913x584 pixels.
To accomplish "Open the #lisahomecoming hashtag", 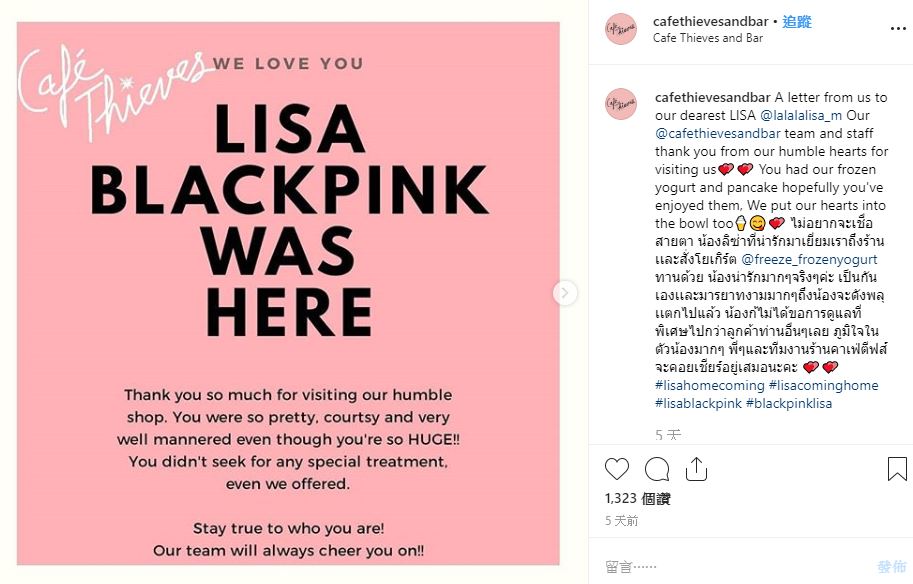I will (x=710, y=385).
